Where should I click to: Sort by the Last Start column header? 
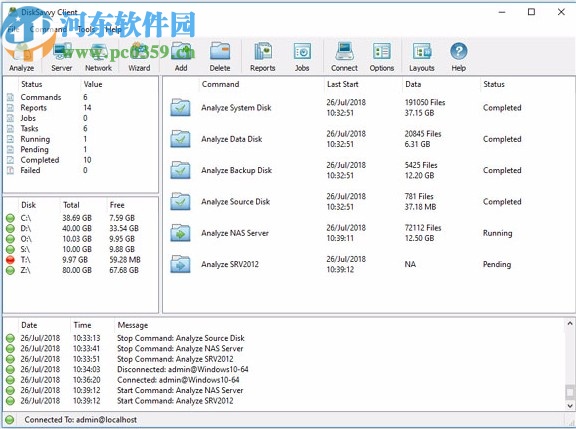343,84
